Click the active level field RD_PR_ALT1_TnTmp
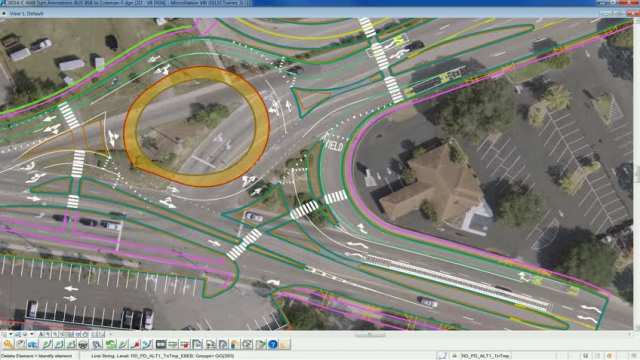The image size is (640, 360). (485, 356)
